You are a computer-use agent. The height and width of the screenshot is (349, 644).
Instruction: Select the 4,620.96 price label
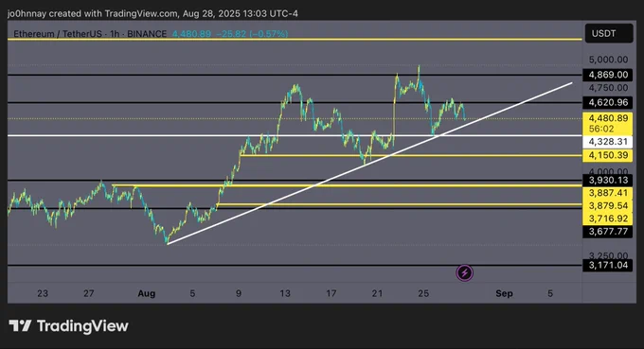[x=608, y=102]
